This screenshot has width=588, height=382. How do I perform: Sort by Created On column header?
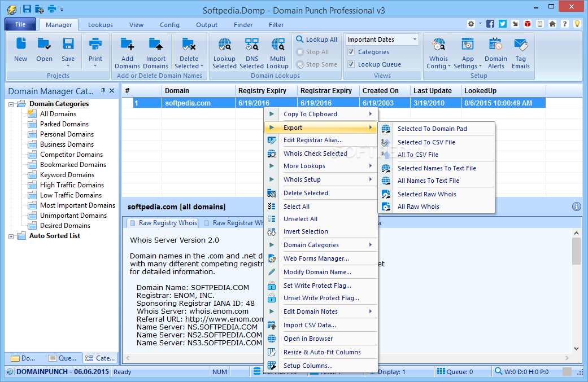[385, 91]
